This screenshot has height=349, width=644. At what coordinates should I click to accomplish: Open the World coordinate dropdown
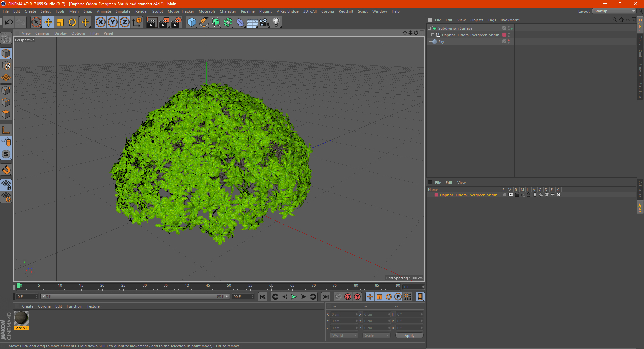coord(344,335)
